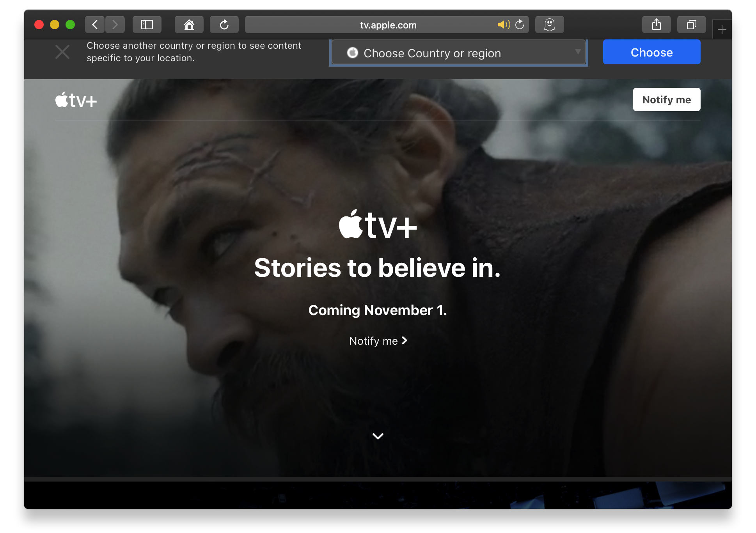Click the scroll-down chevron arrow
This screenshot has width=756, height=533.
pyautogui.click(x=378, y=436)
